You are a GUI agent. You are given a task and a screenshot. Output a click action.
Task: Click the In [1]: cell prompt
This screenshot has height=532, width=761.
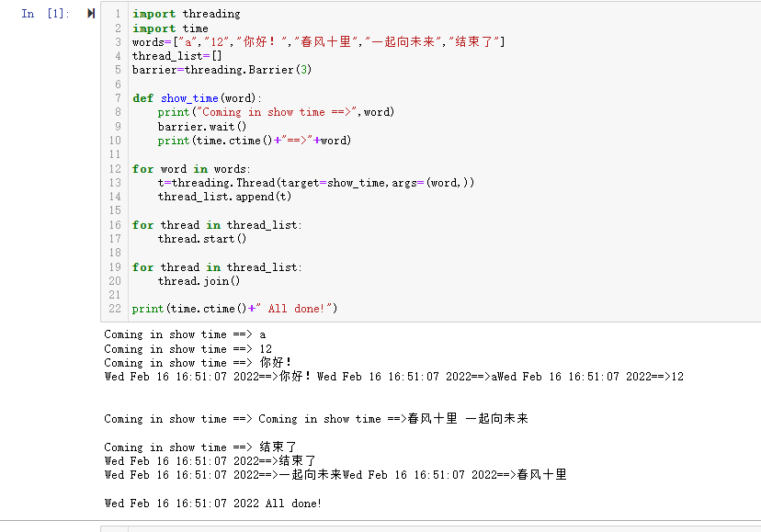(x=40, y=14)
